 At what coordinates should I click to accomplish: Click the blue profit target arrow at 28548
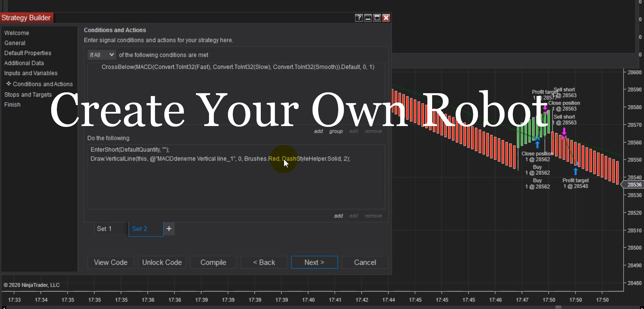click(x=575, y=172)
